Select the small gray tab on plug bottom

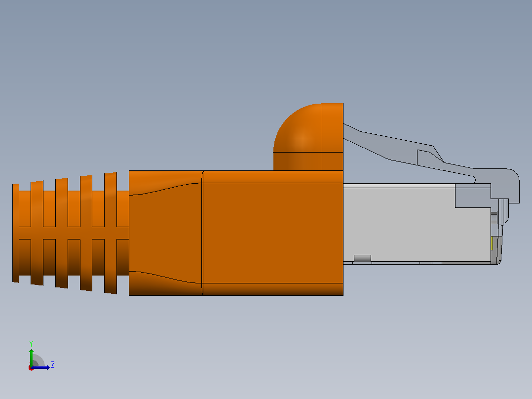[x=362, y=258]
